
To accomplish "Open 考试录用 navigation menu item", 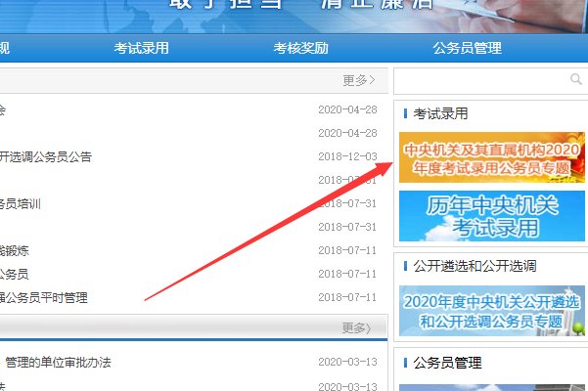I will tap(142, 48).
